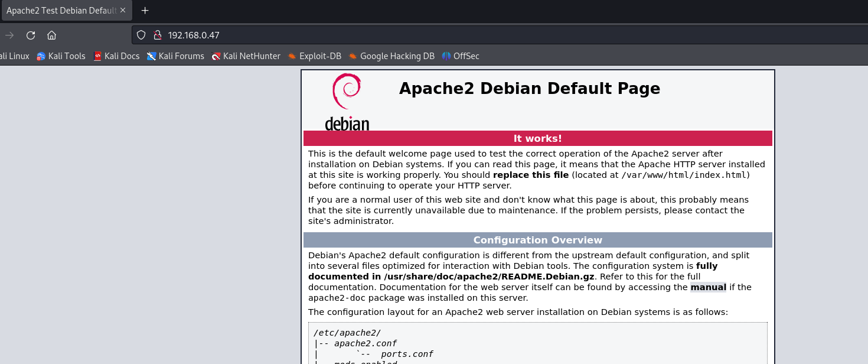Image resolution: width=868 pixels, height=364 pixels.
Task: Click the bold 'replace this file' text
Action: point(531,175)
